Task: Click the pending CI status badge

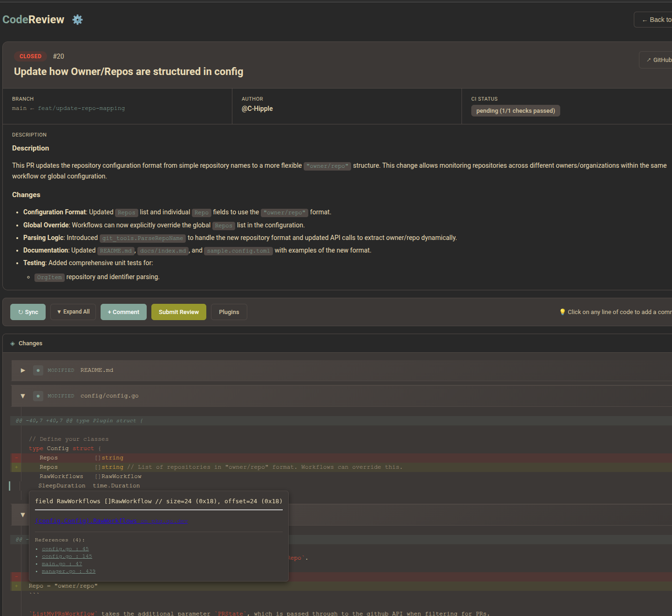Action: 516,111
